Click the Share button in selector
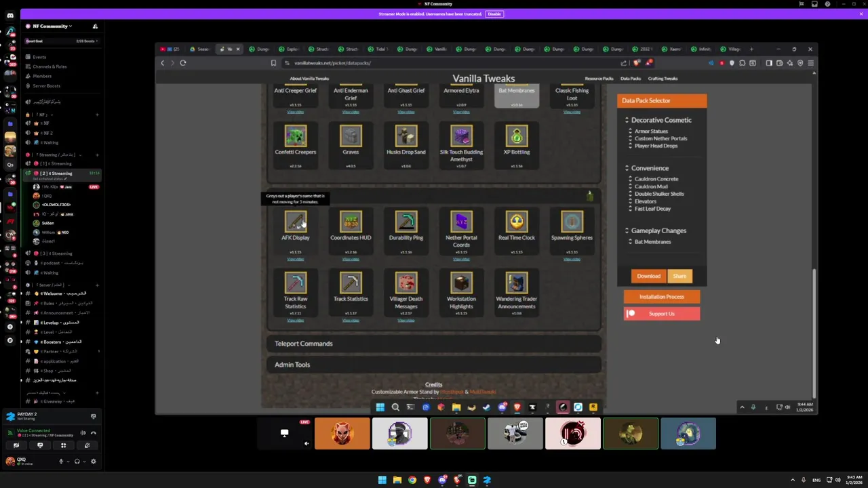Viewport: 868px width, 488px height. pos(679,276)
